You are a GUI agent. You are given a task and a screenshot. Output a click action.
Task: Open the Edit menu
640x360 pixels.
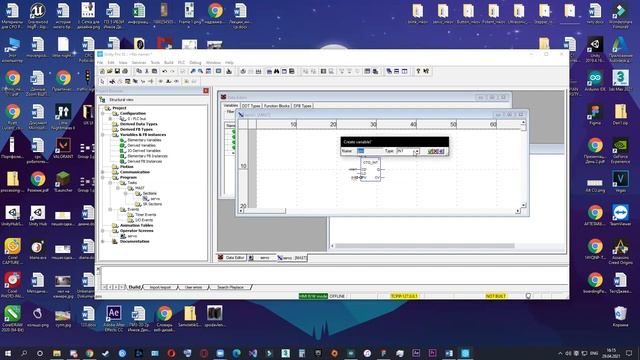pos(111,62)
